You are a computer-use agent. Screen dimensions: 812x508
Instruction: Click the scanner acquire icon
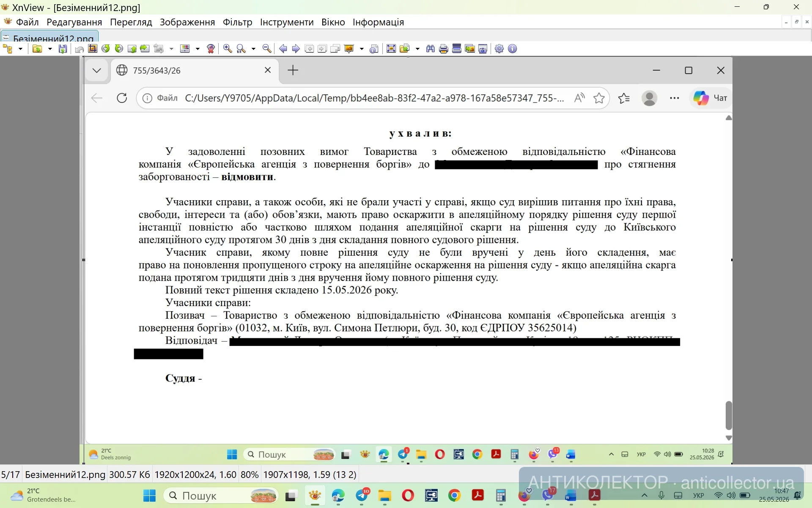tap(457, 49)
